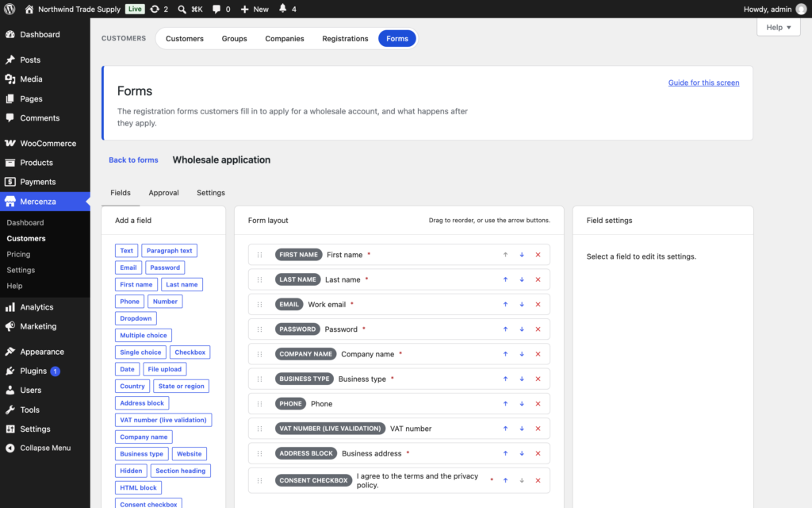Select the BUSINESS TYPE field row
This screenshot has height=508, width=812.
pos(399,379)
